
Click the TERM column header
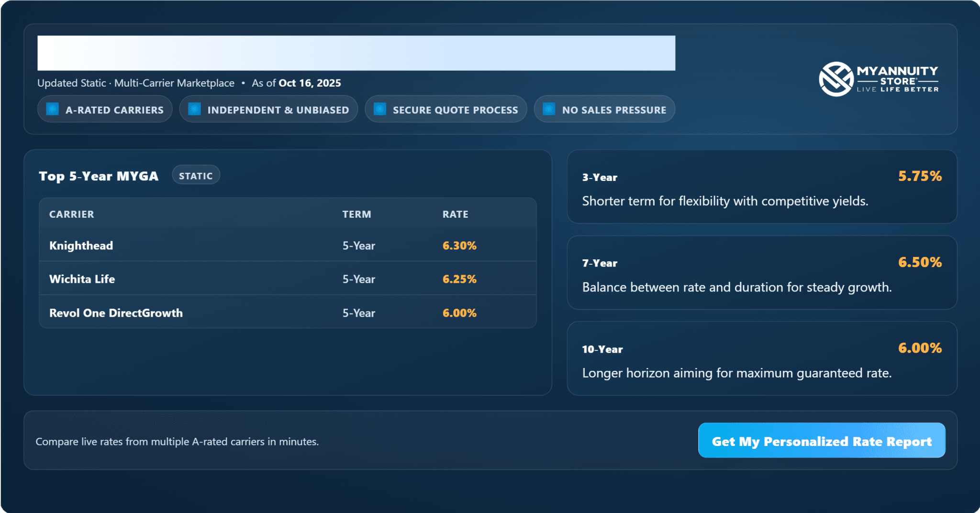pos(356,214)
